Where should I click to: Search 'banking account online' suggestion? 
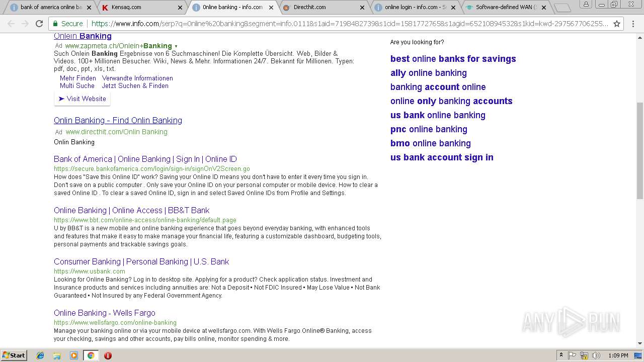(x=438, y=87)
